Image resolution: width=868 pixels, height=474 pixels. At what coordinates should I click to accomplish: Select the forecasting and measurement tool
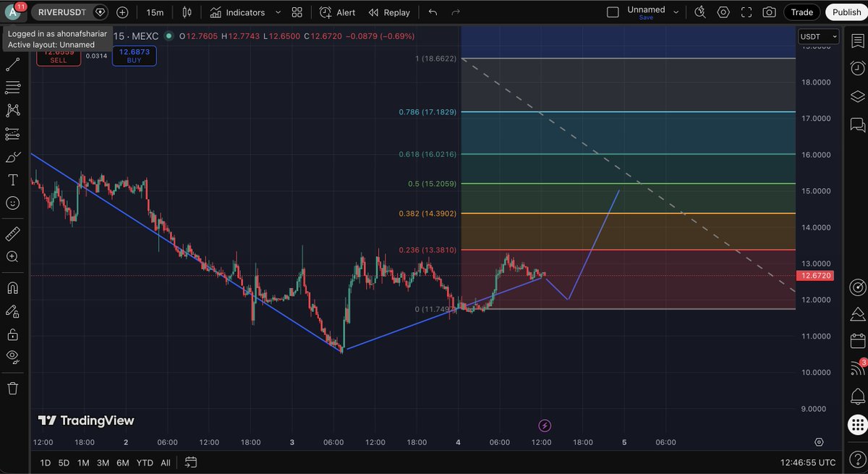(x=12, y=134)
